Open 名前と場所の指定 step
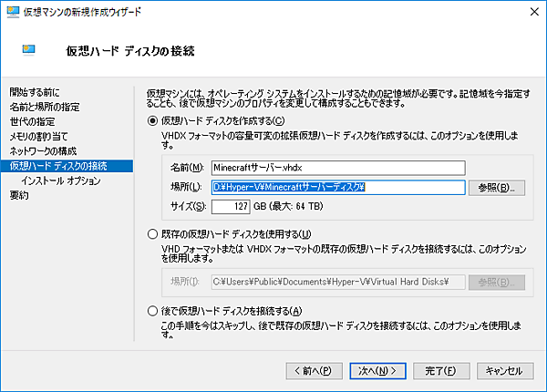Viewport: 547px width, 392px height. pos(45,107)
